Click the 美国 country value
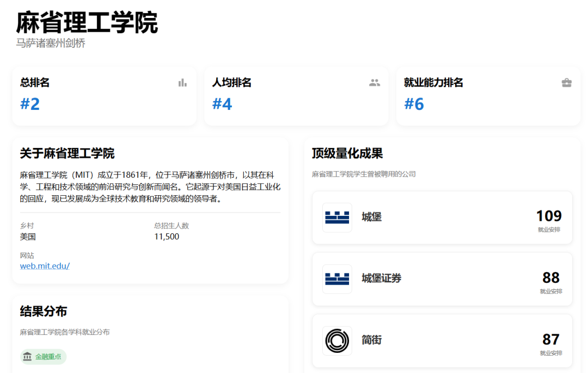Viewport: 588px width, 373px height. (28, 237)
